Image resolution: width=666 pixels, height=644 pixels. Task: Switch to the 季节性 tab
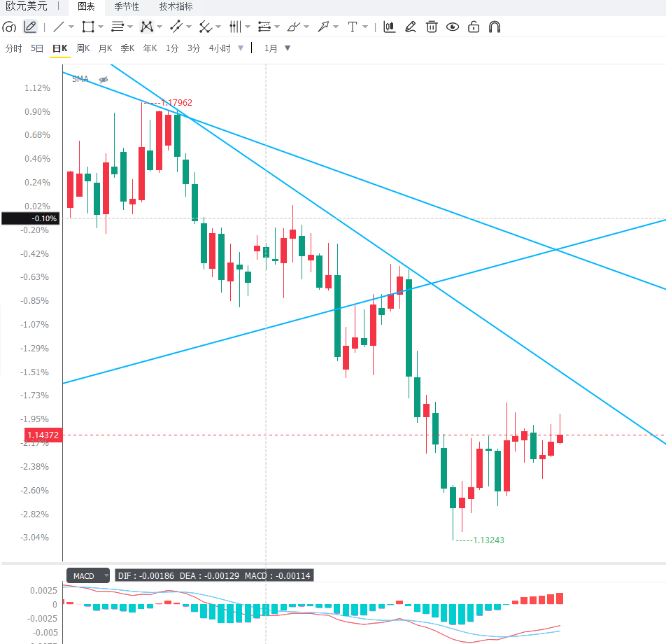(x=127, y=7)
